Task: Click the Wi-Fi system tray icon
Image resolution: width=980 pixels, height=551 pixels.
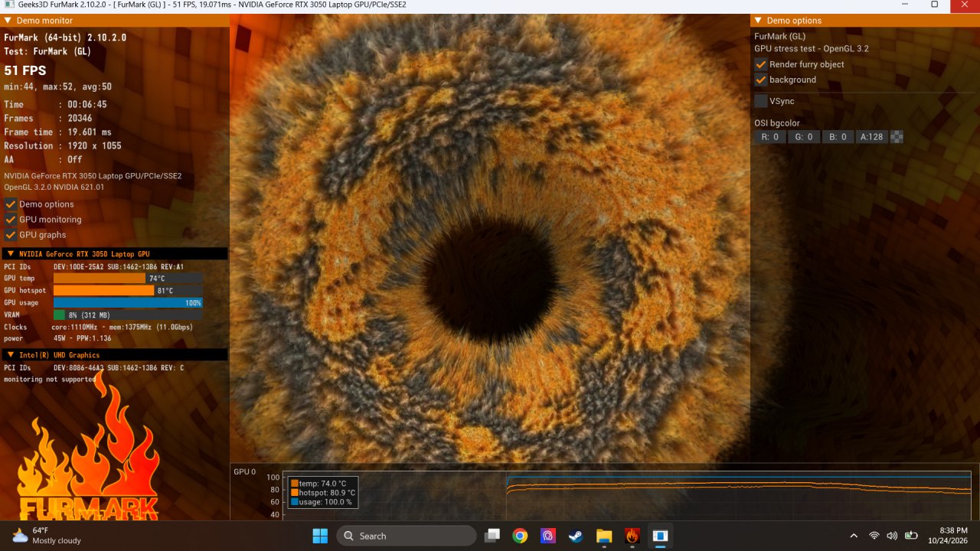Action: 874,536
